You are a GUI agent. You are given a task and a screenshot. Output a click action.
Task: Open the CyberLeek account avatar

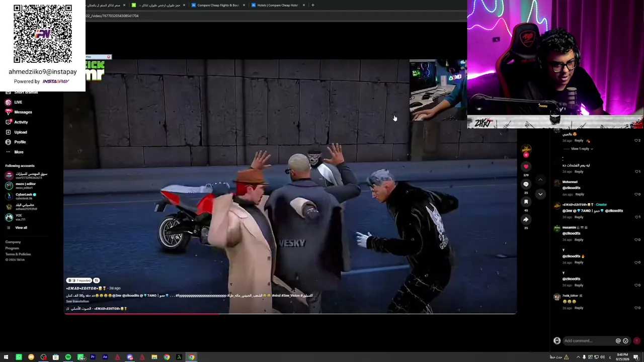[x=9, y=196]
